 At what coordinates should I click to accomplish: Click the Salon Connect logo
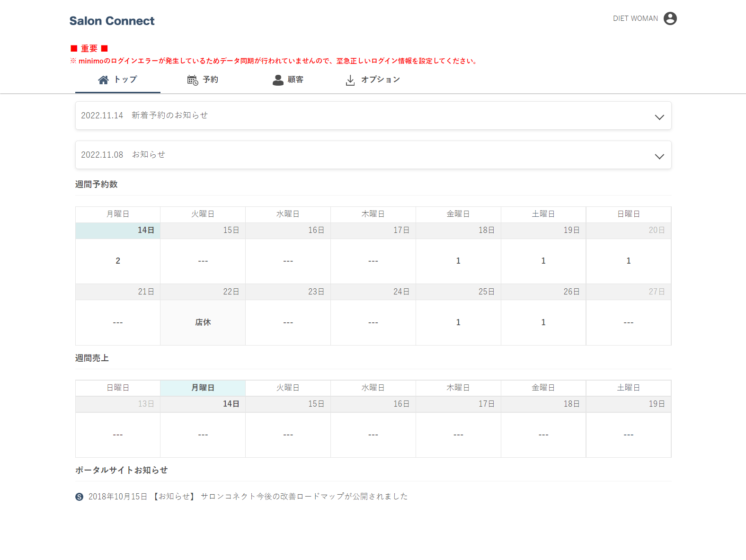pyautogui.click(x=112, y=21)
